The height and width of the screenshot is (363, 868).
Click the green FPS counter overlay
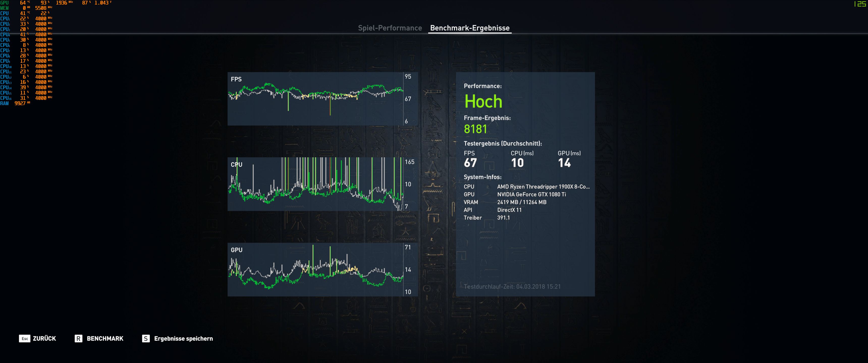860,4
